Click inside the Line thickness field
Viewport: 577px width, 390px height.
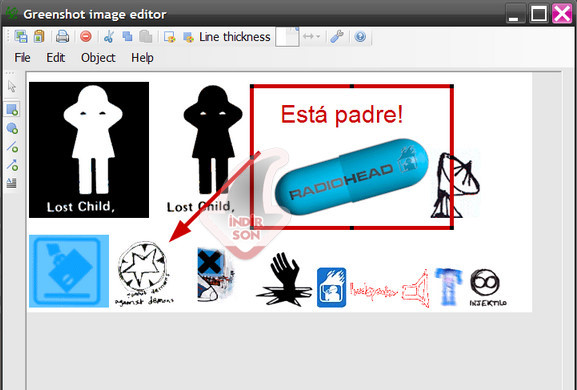click(287, 37)
